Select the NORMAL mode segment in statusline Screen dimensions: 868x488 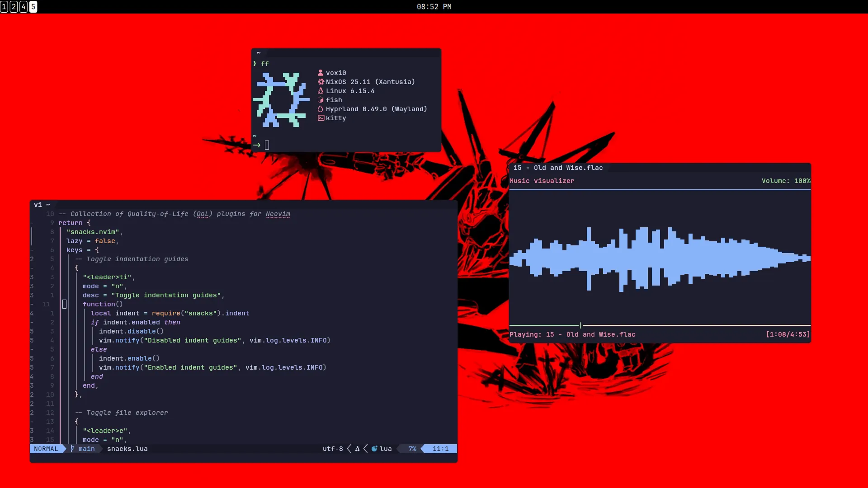[x=45, y=449]
